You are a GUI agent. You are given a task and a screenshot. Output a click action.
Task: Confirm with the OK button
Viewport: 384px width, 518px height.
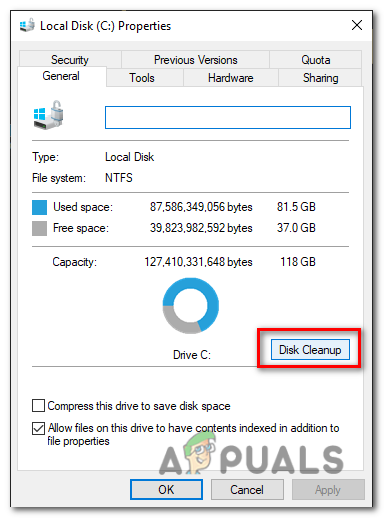166,489
